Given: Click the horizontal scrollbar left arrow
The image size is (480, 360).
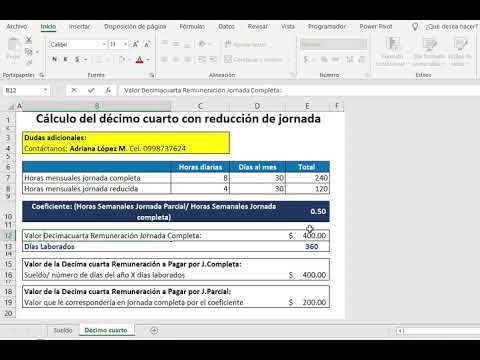Looking at the screenshot, I should click(400, 331).
